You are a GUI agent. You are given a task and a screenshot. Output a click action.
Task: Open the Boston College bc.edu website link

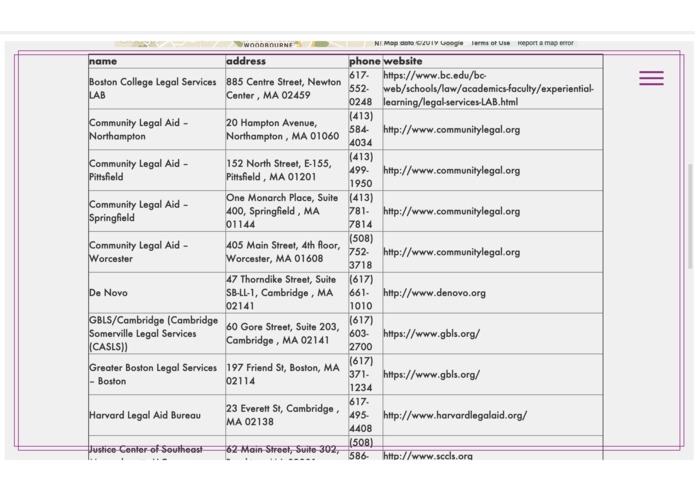tap(488, 89)
